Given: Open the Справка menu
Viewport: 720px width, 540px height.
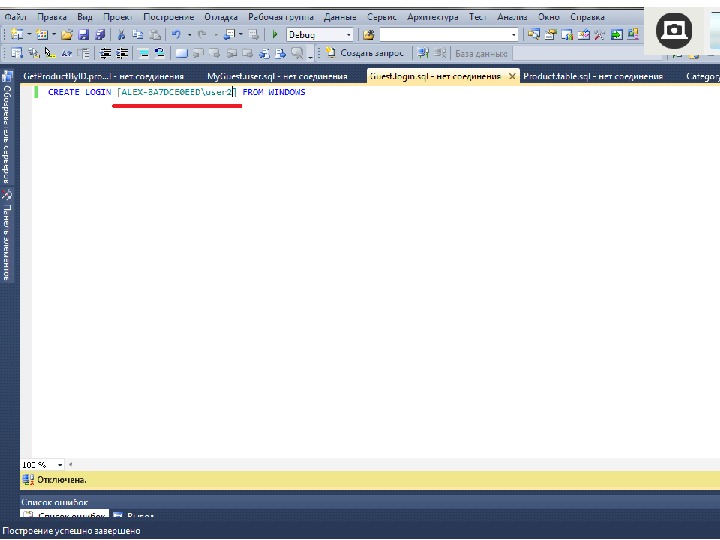Looking at the screenshot, I should tap(587, 17).
